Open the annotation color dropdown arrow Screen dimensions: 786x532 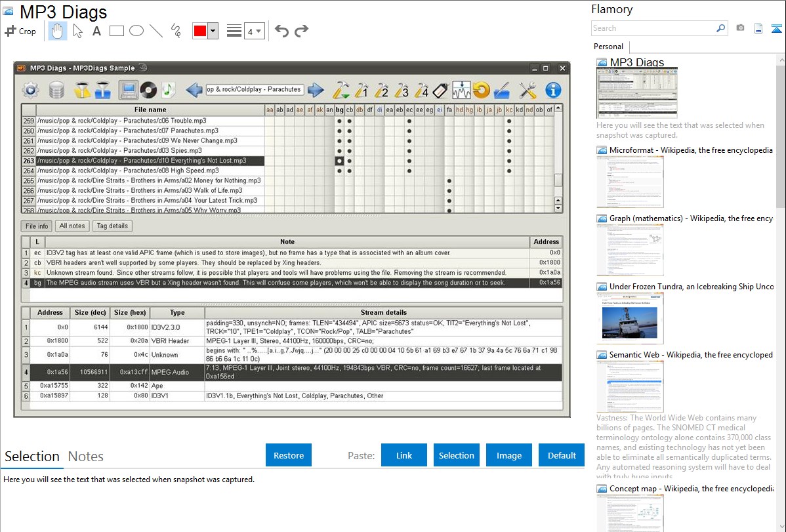click(x=213, y=31)
